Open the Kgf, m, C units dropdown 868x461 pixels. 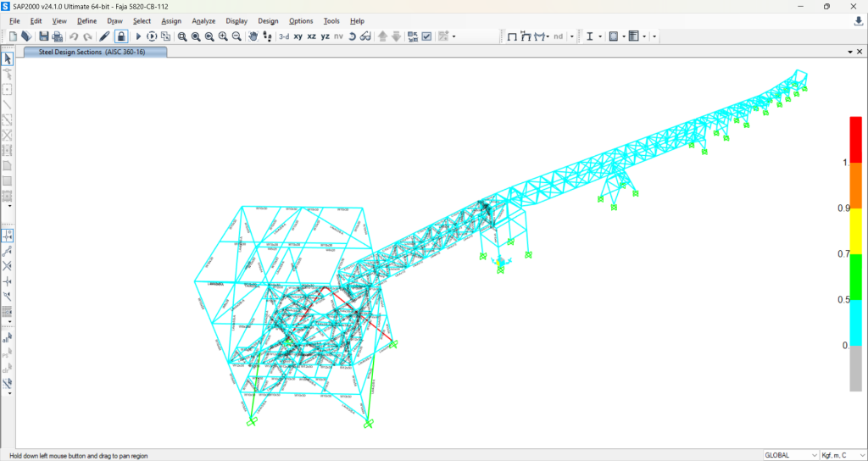(x=842, y=455)
